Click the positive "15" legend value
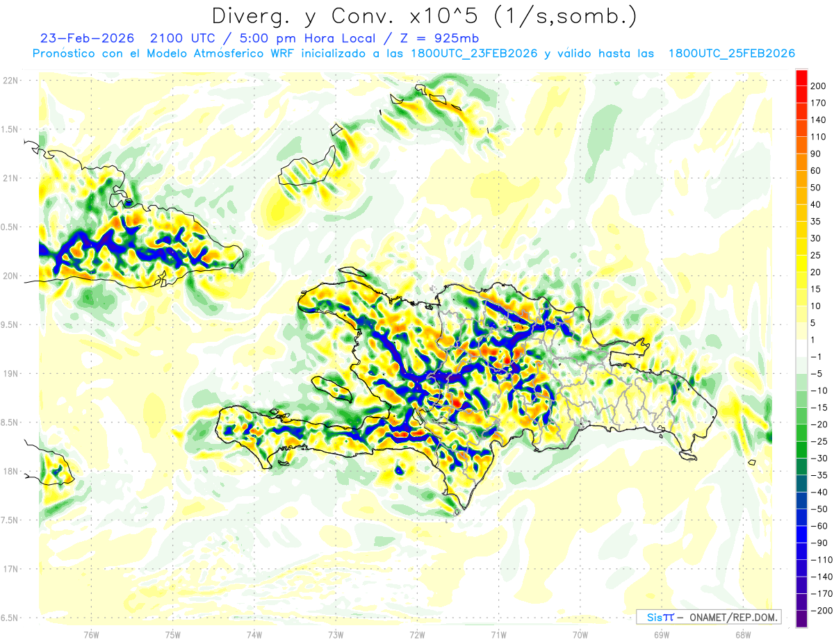The width and height of the screenshot is (834, 644). pyautogui.click(x=816, y=289)
